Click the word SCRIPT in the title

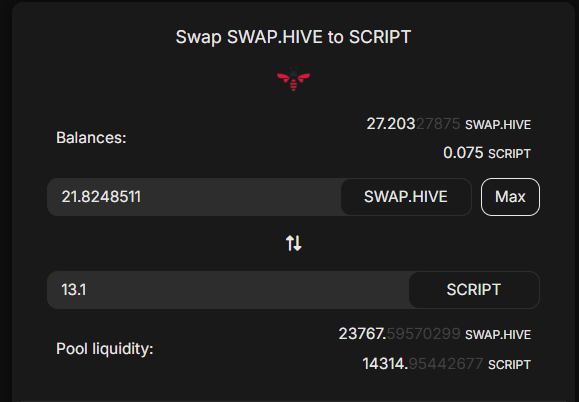coord(380,37)
